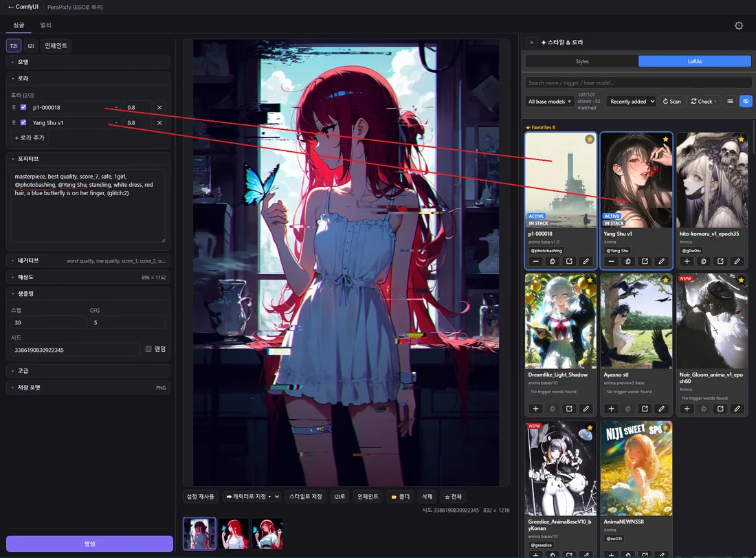756x558 pixels.
Task: Collapse the 로라 section
Action: [x=88, y=78]
